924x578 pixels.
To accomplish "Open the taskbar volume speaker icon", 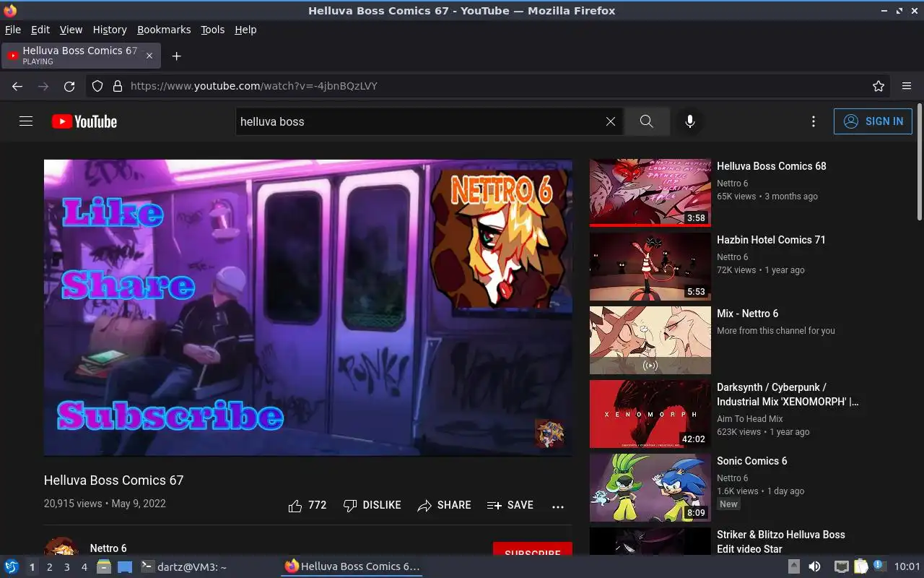I will click(x=814, y=566).
